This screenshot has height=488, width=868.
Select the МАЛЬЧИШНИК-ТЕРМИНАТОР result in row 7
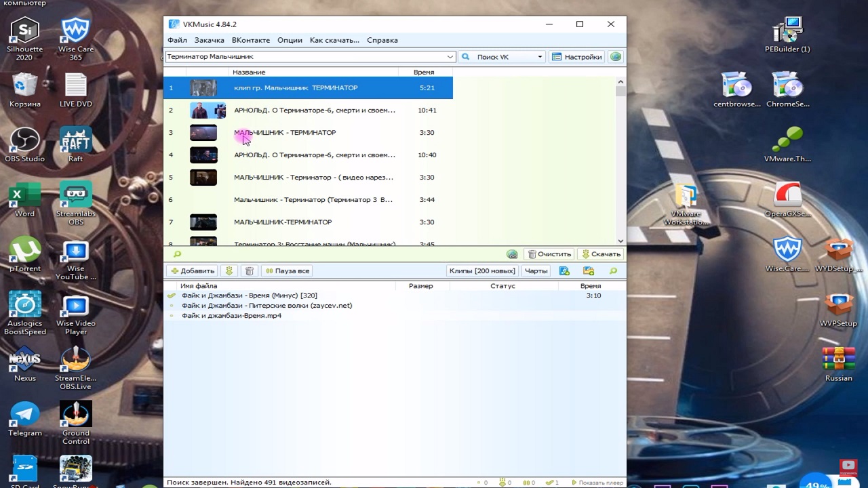click(283, 222)
